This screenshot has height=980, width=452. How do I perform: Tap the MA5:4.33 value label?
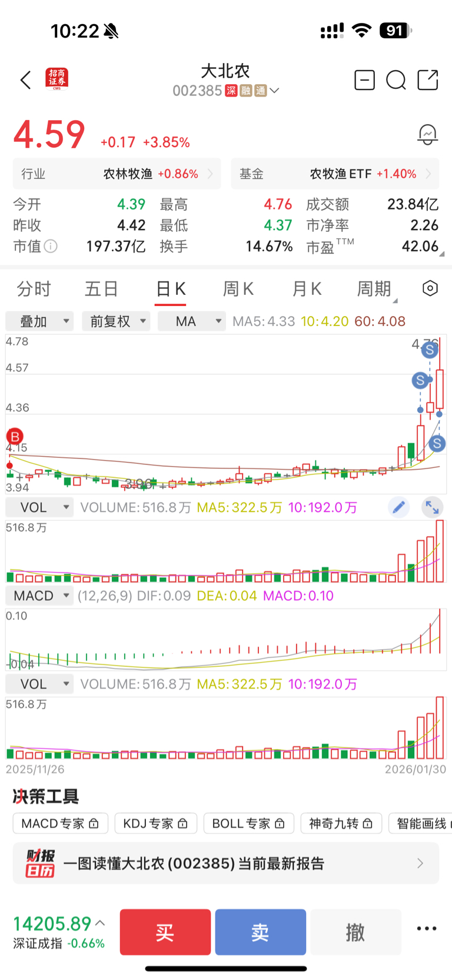pyautogui.click(x=264, y=321)
